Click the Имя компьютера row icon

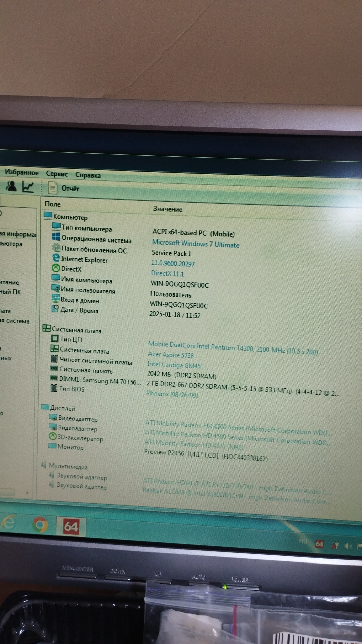point(56,278)
